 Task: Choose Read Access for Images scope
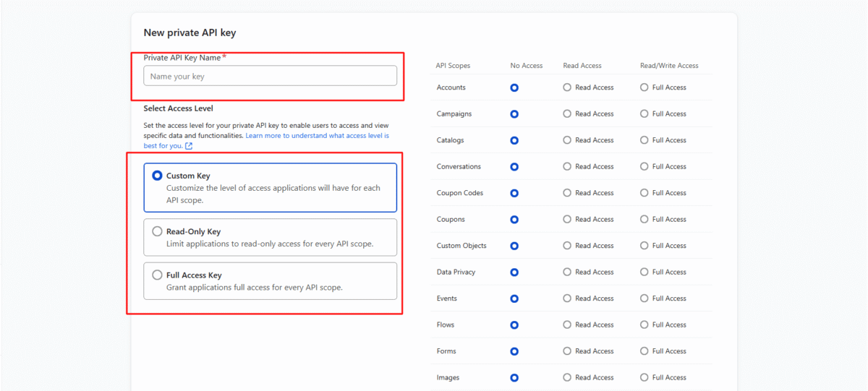[x=567, y=378]
